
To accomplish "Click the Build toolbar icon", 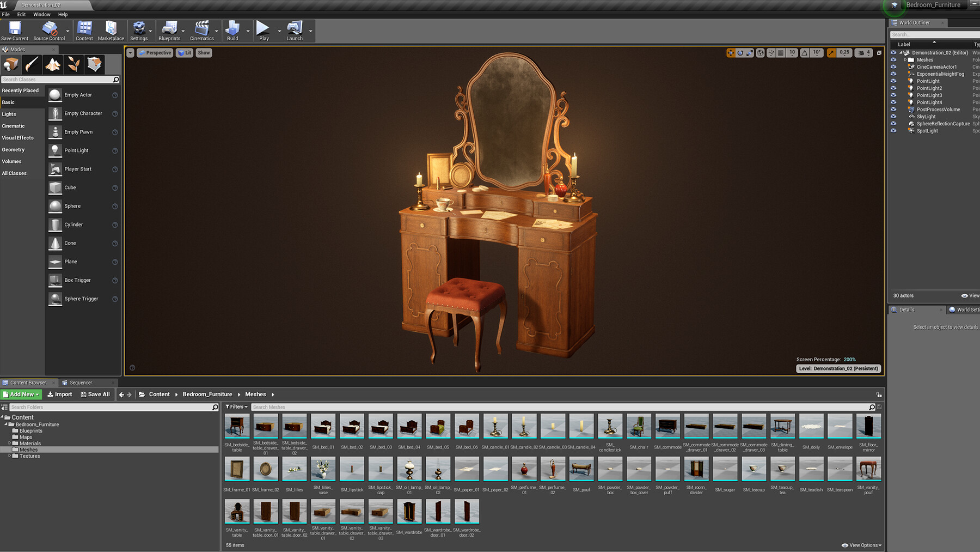I will click(x=232, y=31).
